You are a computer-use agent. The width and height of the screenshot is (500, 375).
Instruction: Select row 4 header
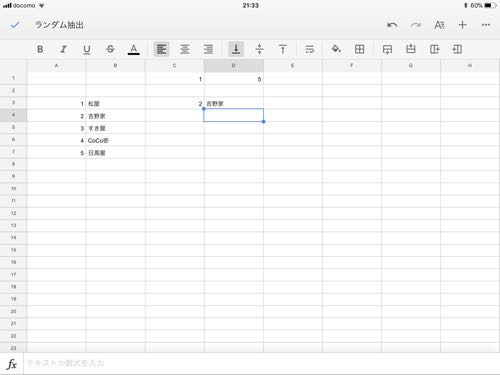(13, 115)
